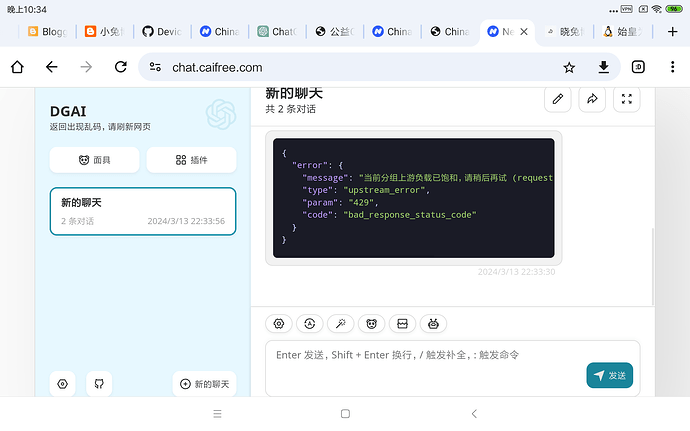The width and height of the screenshot is (690, 431).
Task: Click the message input field
Action: (453, 368)
